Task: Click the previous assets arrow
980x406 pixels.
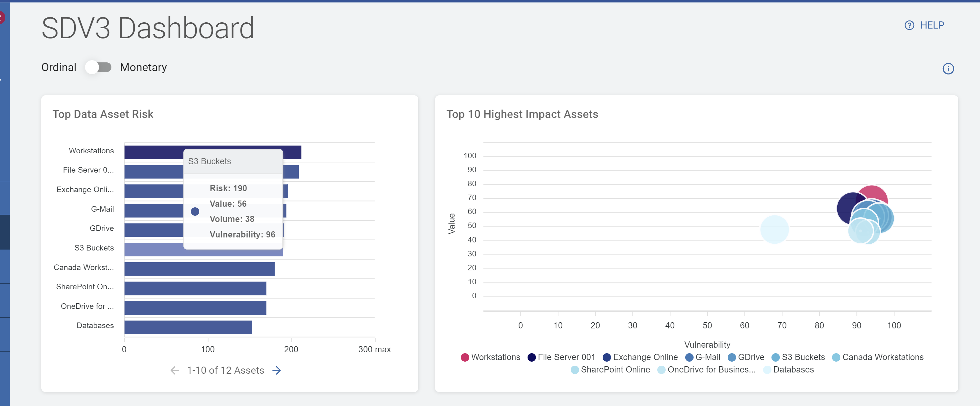Action: [175, 370]
